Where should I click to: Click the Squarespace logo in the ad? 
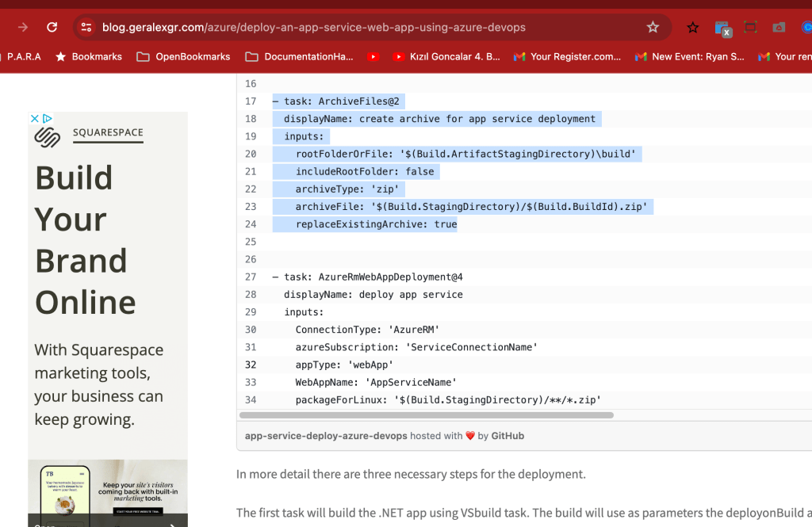tap(47, 137)
